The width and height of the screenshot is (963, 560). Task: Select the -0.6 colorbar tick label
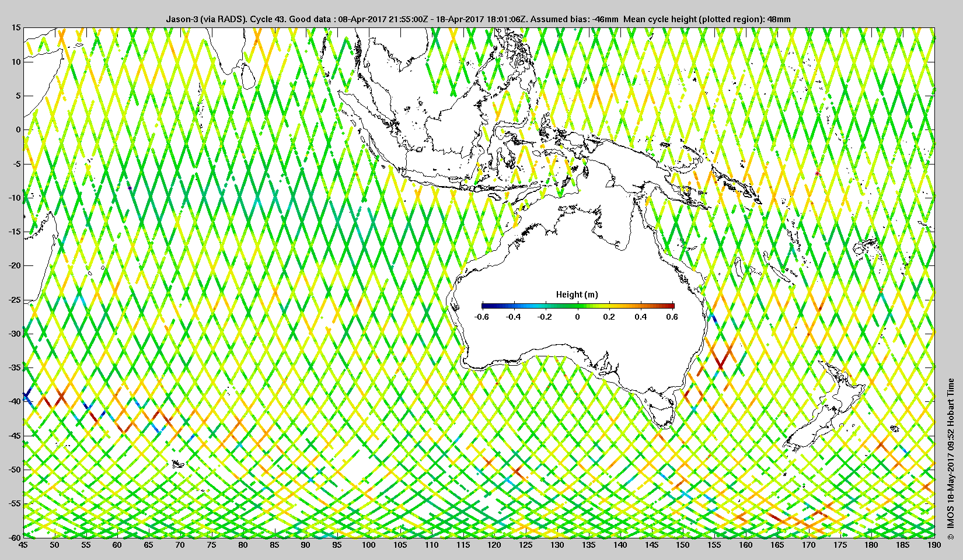point(481,317)
